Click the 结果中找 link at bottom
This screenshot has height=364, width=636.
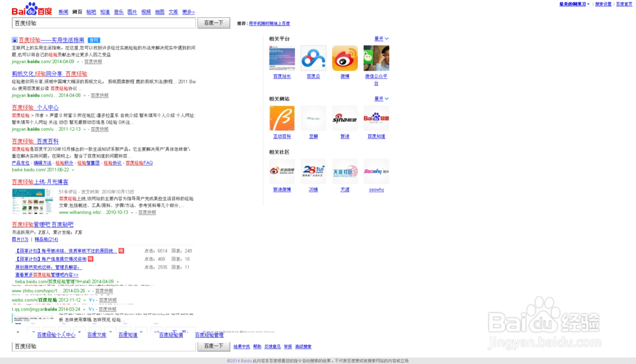242,347
